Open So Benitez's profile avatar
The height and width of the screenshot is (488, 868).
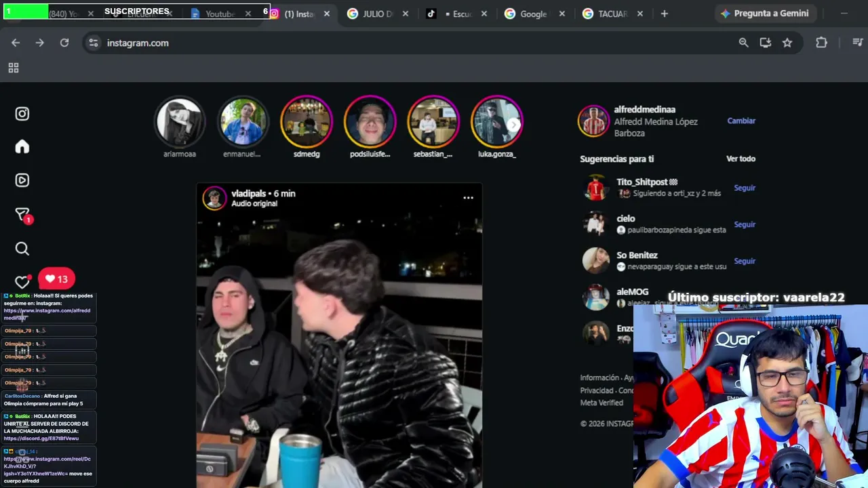pyautogui.click(x=596, y=261)
